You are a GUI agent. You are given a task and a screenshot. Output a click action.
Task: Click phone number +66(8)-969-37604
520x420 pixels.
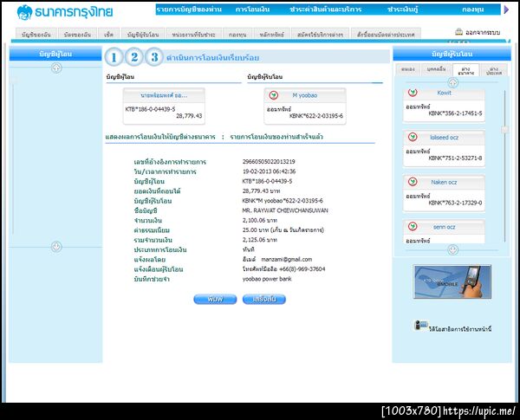click(x=302, y=268)
